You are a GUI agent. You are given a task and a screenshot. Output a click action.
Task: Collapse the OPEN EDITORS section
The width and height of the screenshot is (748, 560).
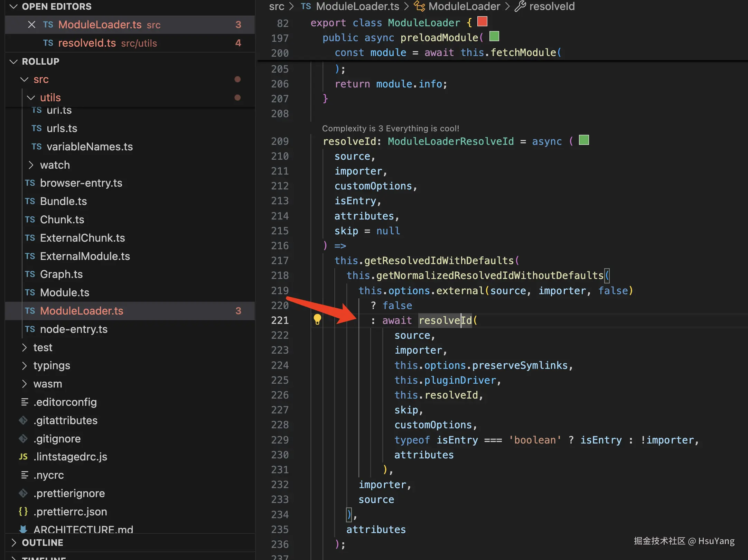(13, 6)
